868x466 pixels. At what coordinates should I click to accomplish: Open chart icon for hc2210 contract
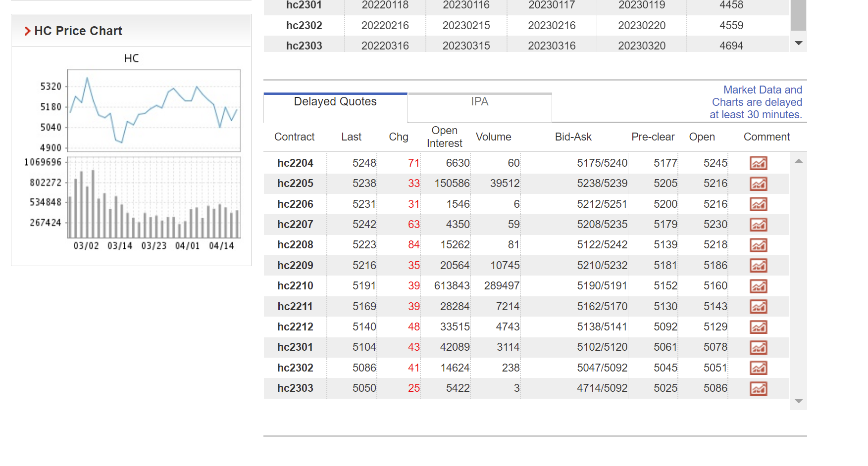(x=758, y=286)
